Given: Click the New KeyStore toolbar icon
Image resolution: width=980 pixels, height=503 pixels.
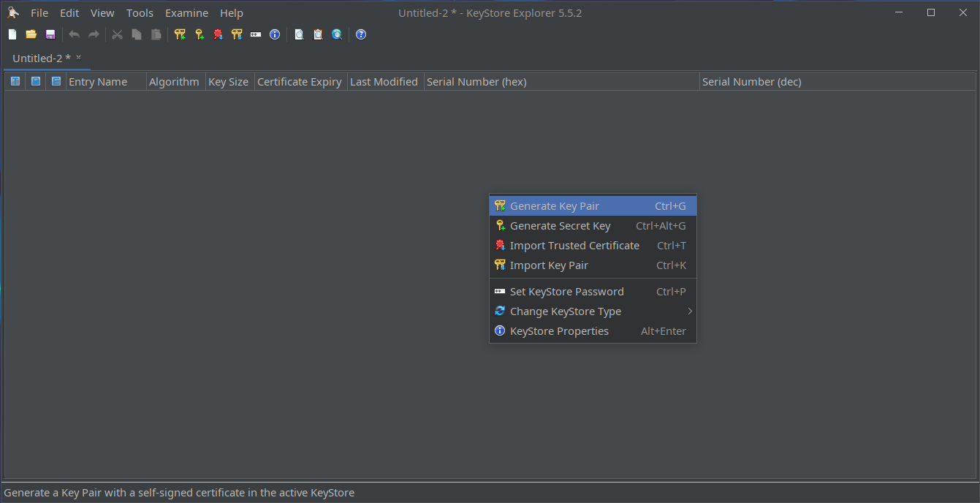Looking at the screenshot, I should click(x=12, y=34).
